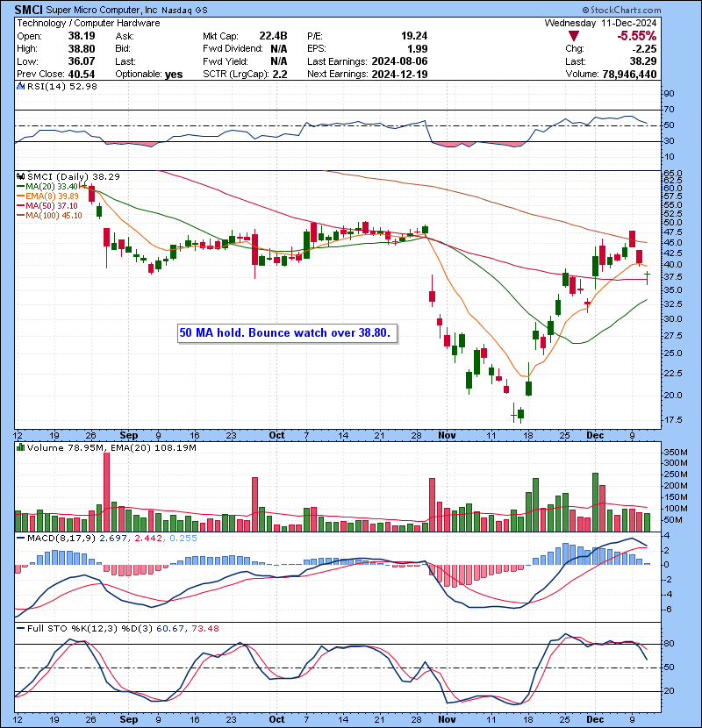Viewport: 702px width, 728px height.
Task: Click the red down-triangle beside -5.55%
Action: [574, 36]
